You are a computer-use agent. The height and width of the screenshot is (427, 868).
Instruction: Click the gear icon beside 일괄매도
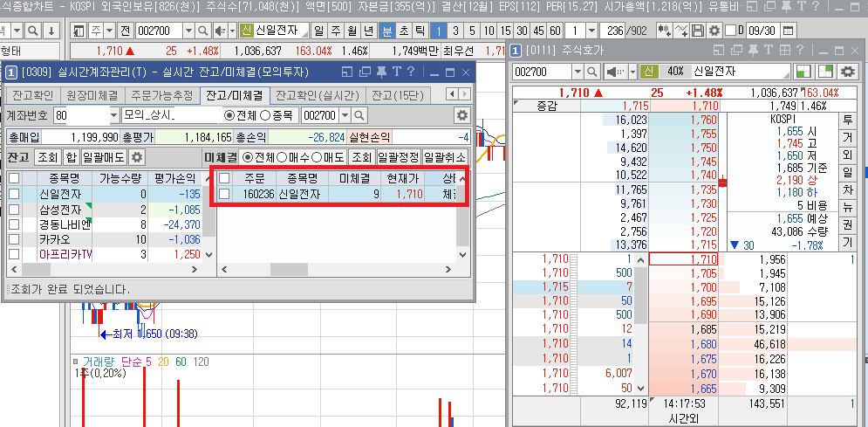[137, 157]
